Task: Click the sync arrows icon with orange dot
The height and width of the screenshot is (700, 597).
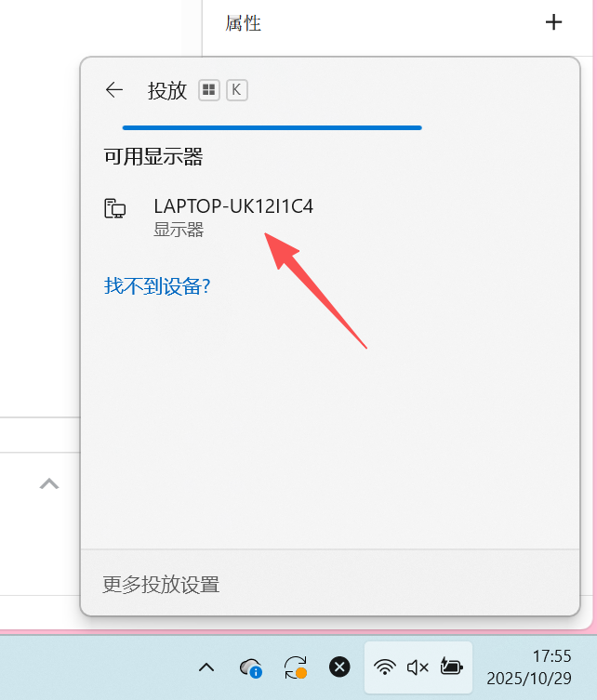Action: coord(296,667)
